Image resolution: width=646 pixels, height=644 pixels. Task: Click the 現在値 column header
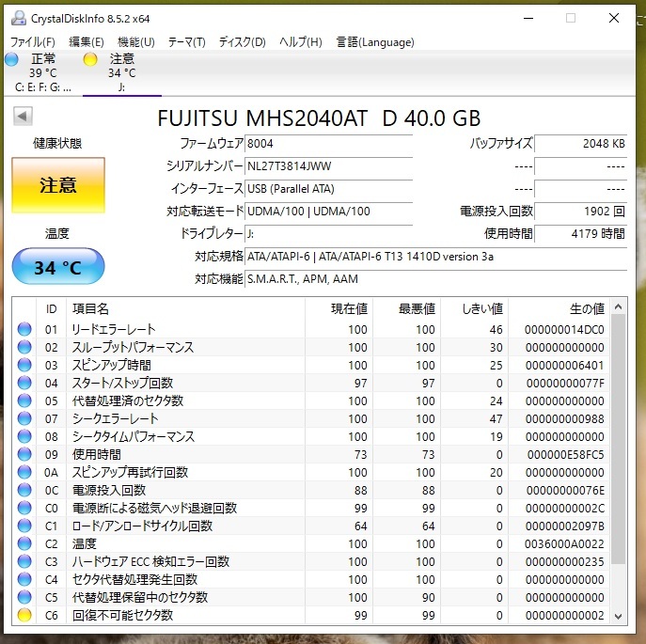(339, 308)
